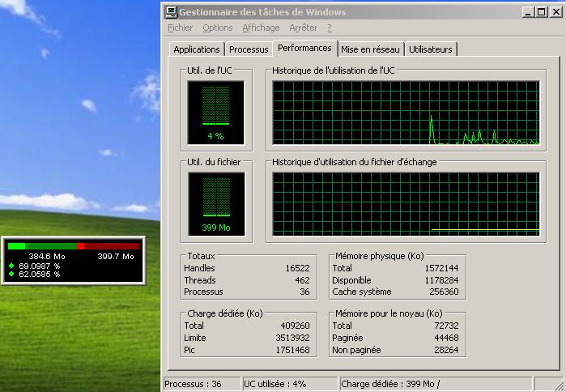This screenshot has height=392, width=566.
Task: Click the page file gauge showing 399 Mo
Action: click(x=216, y=204)
